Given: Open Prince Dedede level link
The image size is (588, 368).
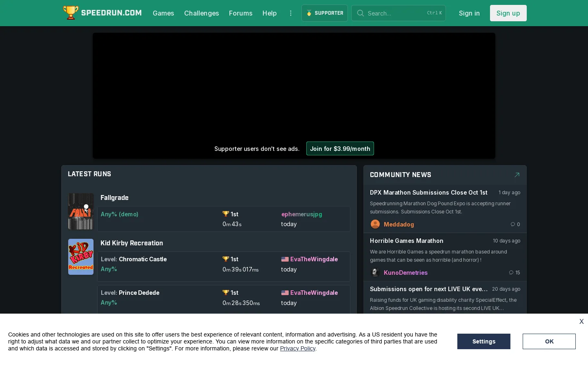Looking at the screenshot, I should coord(139,292).
